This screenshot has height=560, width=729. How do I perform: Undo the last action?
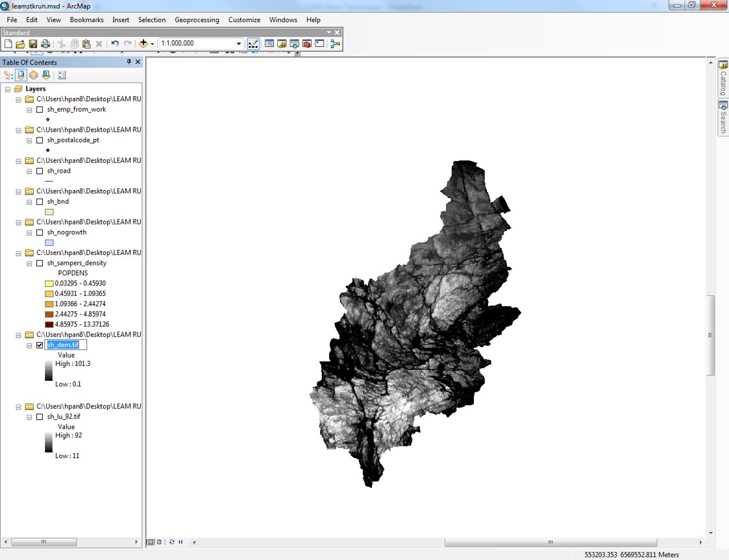115,43
